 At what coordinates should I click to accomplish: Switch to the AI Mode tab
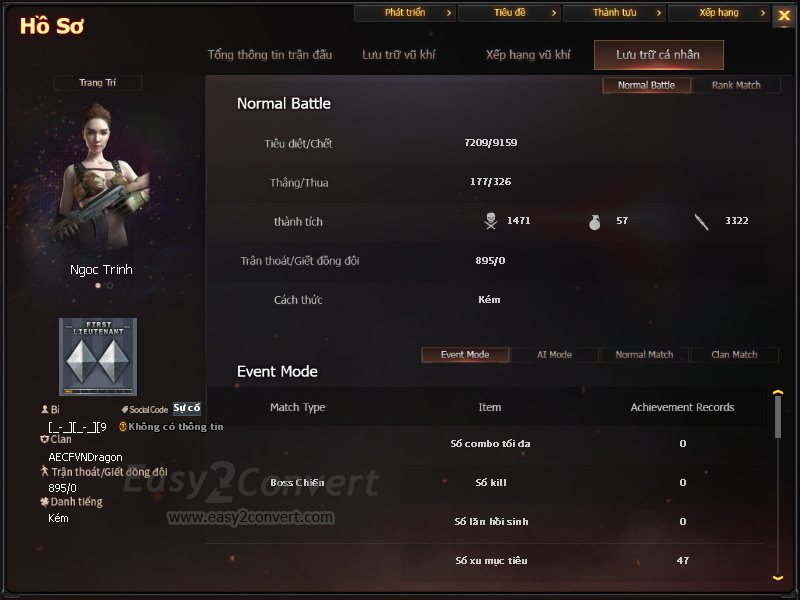click(555, 355)
